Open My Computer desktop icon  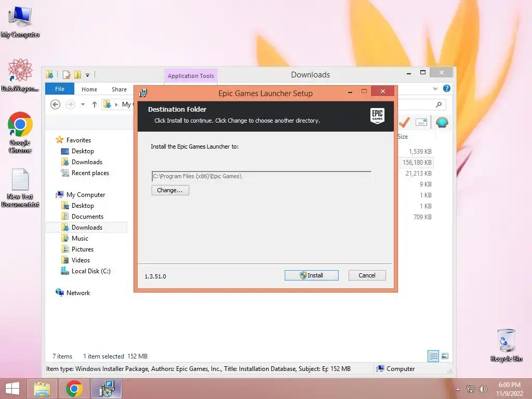tap(20, 21)
